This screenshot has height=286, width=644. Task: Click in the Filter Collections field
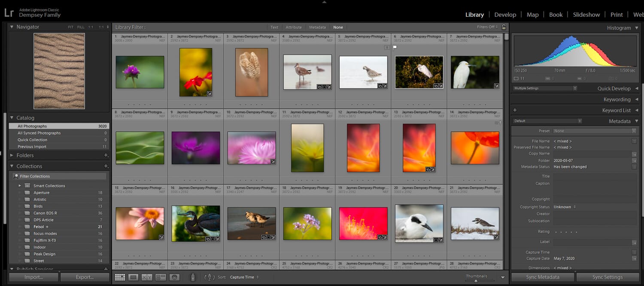59,176
